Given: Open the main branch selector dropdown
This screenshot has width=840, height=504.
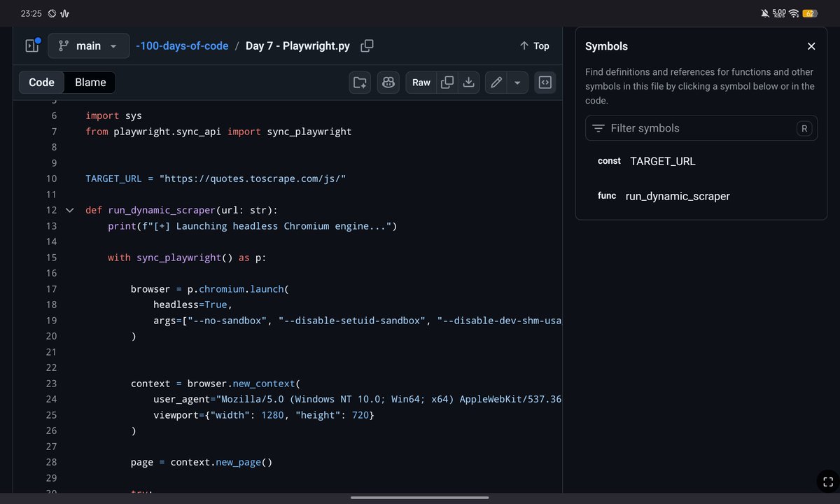Looking at the screenshot, I should click(89, 45).
